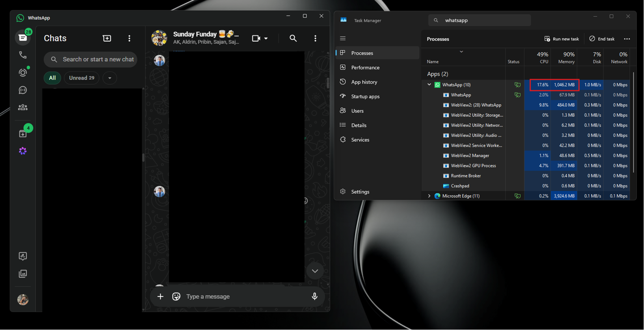This screenshot has width=644, height=330.
Task: Open the Chats panel three-dot menu
Action: (129, 38)
